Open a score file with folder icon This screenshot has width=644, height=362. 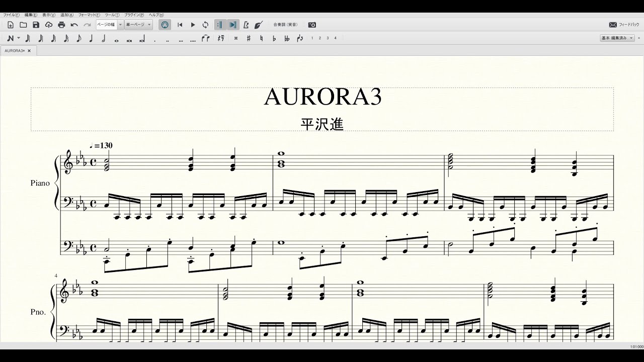tap(23, 25)
